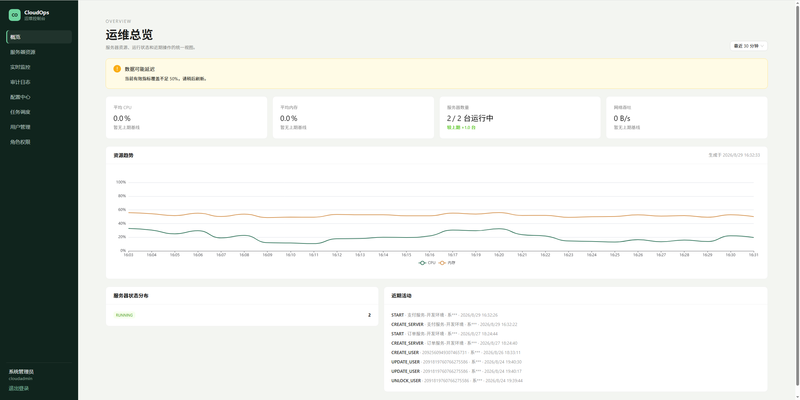Click the RUNNING status tag
The width and height of the screenshot is (800, 400).
click(x=124, y=315)
